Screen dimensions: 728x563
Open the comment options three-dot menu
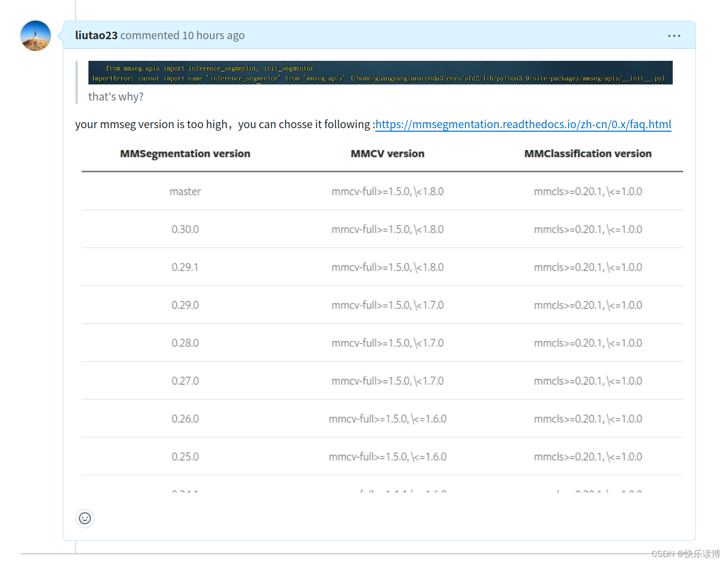tap(674, 36)
